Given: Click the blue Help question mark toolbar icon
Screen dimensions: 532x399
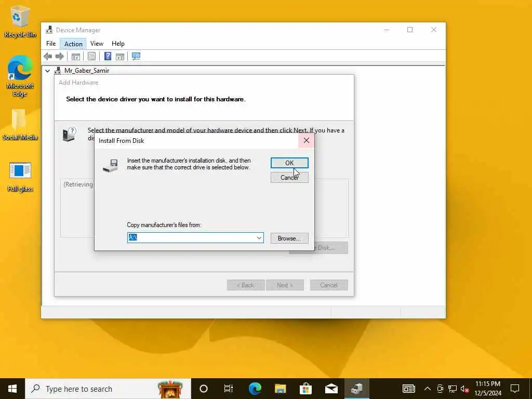Looking at the screenshot, I should point(108,56).
